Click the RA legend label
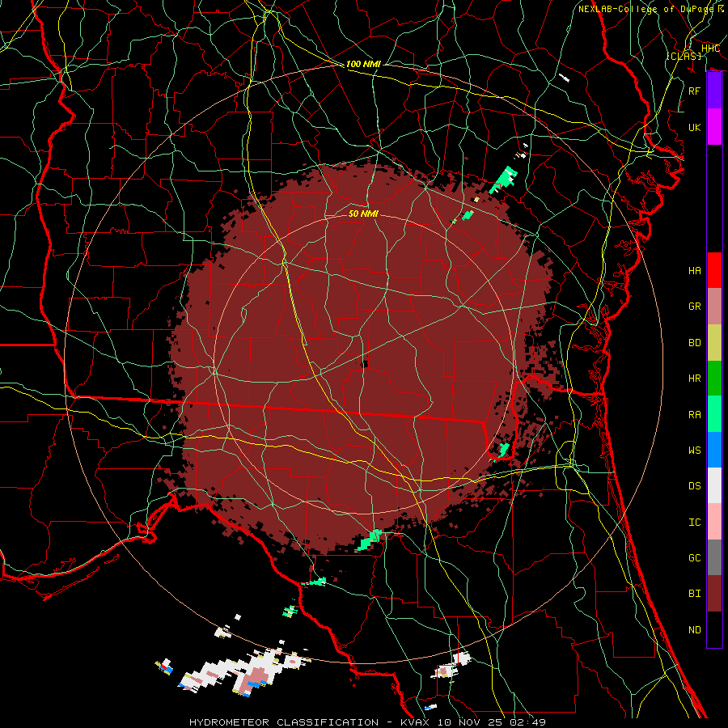 (x=694, y=415)
